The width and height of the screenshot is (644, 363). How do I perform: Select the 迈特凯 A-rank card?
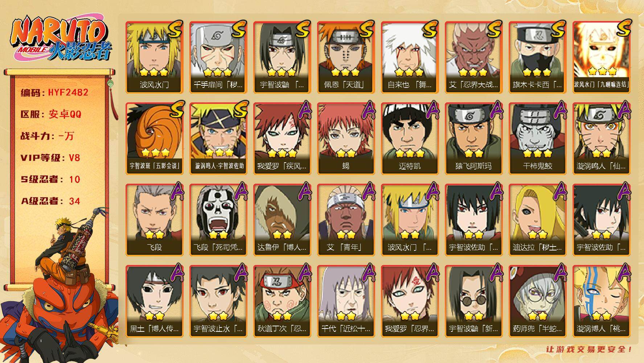[410, 139]
